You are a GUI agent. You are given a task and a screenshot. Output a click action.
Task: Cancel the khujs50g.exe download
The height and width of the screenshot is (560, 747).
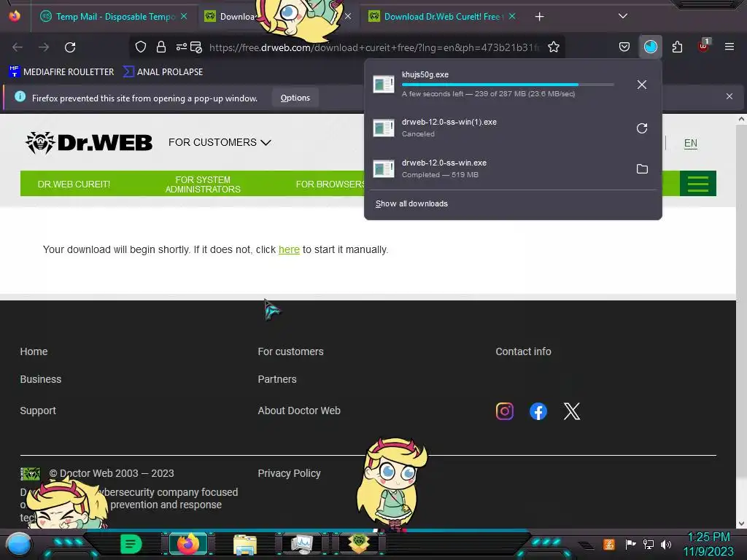click(x=642, y=85)
